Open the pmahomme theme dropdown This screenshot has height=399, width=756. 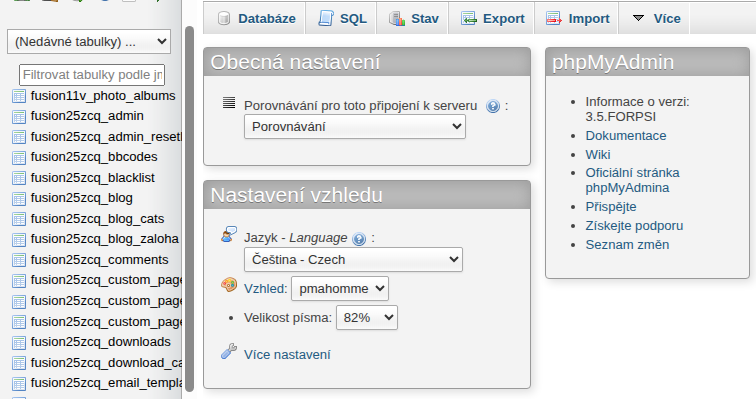click(x=339, y=289)
